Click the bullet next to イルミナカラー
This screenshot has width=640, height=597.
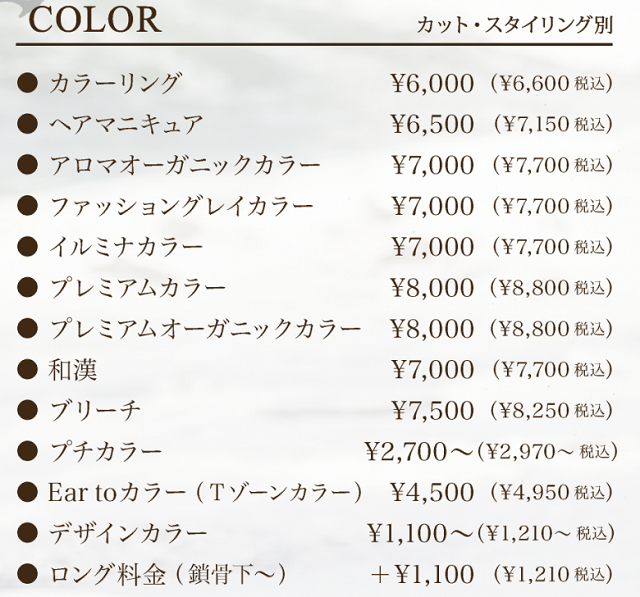coord(27,246)
